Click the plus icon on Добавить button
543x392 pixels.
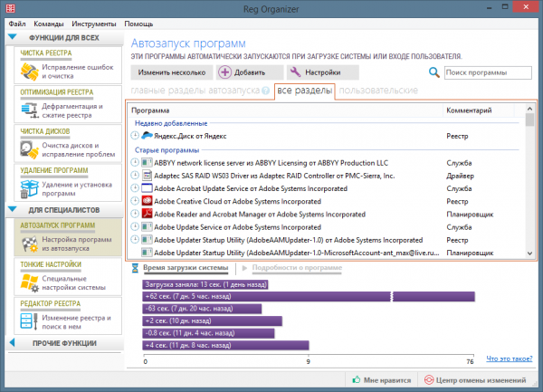(x=224, y=72)
